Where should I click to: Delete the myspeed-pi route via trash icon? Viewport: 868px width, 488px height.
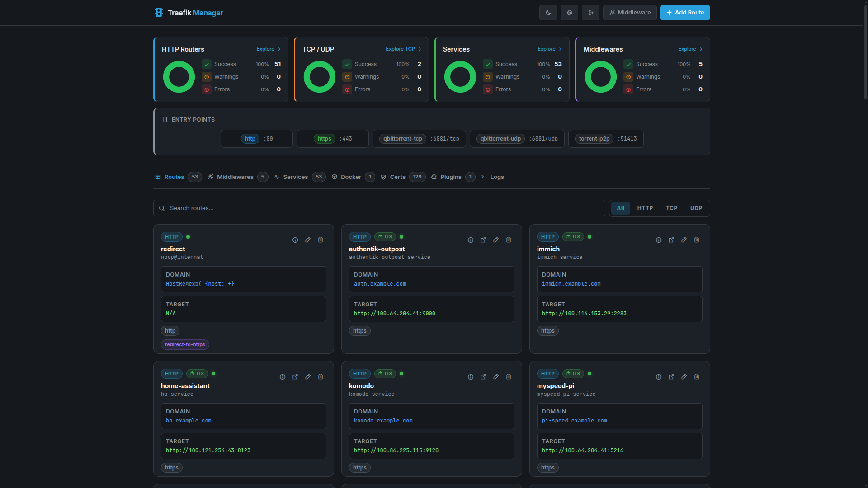[696, 377]
